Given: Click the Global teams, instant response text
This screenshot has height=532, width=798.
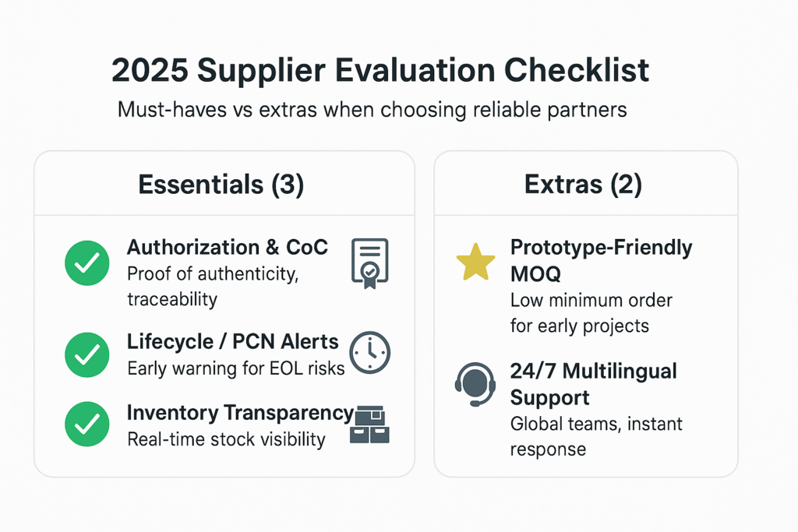Looking at the screenshot, I should click(x=596, y=436).
